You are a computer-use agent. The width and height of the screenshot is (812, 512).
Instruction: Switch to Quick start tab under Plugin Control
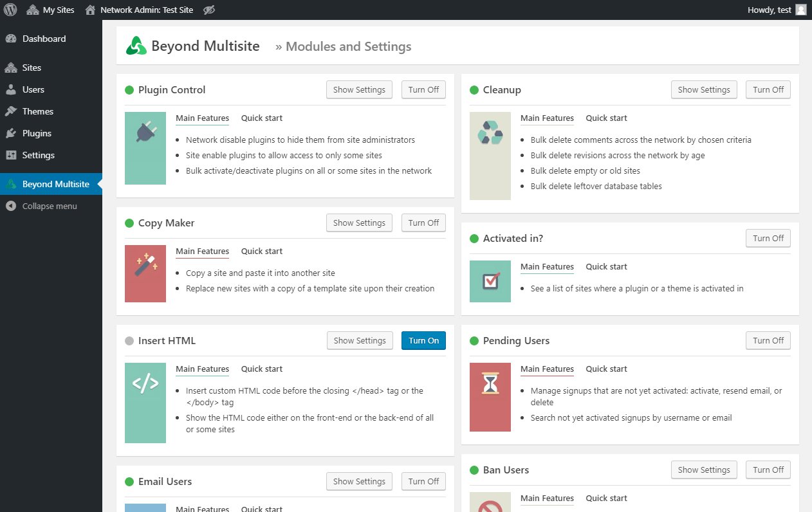point(261,118)
